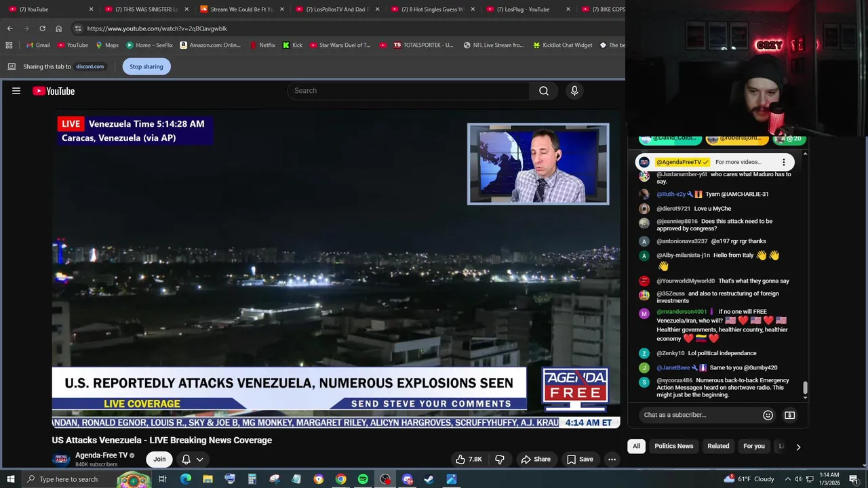868x488 pixels.
Task: Click the Stop sharing button
Action: point(146,66)
